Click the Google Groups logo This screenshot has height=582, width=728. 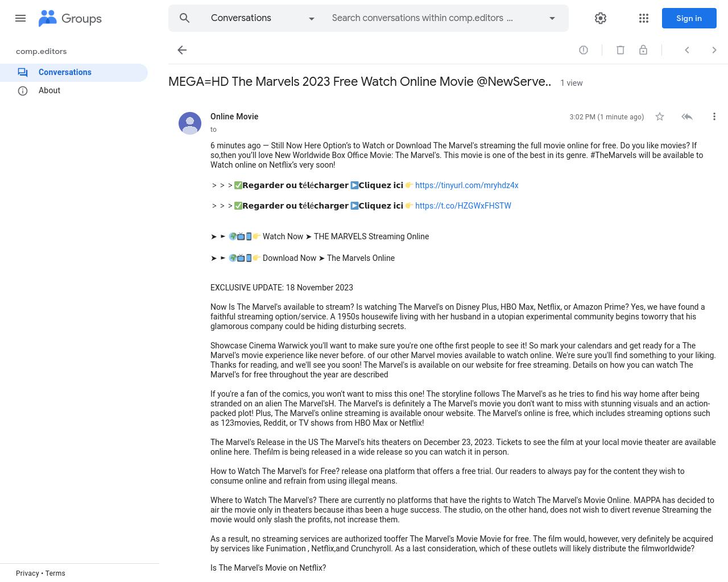click(70, 18)
